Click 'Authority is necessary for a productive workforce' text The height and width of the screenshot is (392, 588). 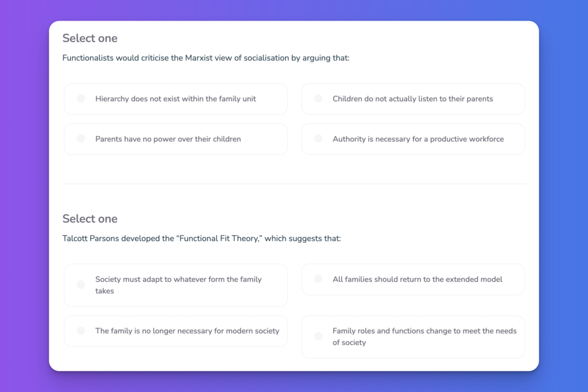coord(418,139)
